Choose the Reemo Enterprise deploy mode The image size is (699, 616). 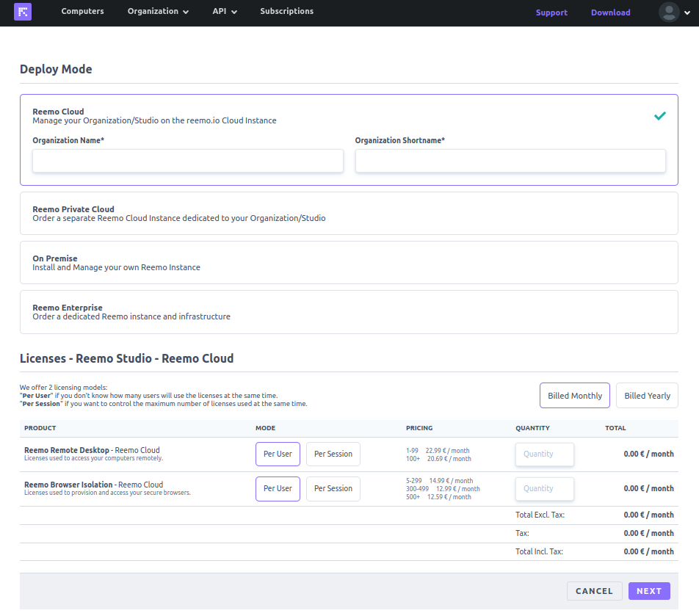pyautogui.click(x=349, y=312)
